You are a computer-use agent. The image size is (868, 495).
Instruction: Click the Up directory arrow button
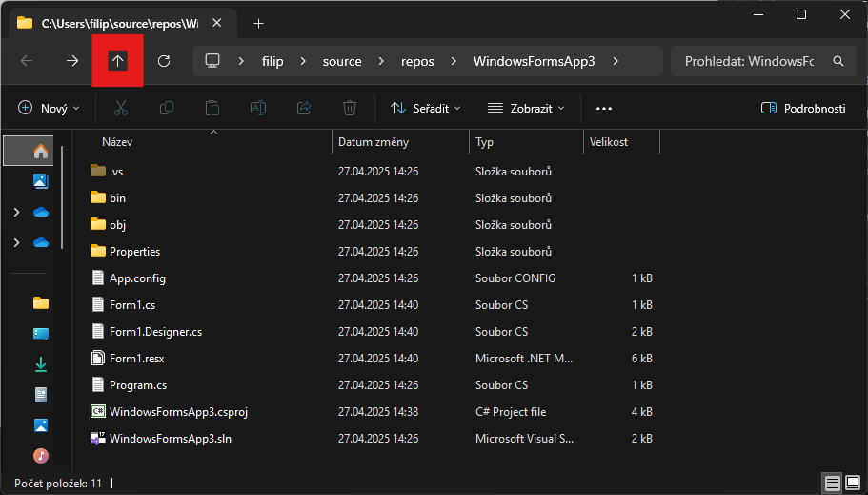pyautogui.click(x=117, y=61)
